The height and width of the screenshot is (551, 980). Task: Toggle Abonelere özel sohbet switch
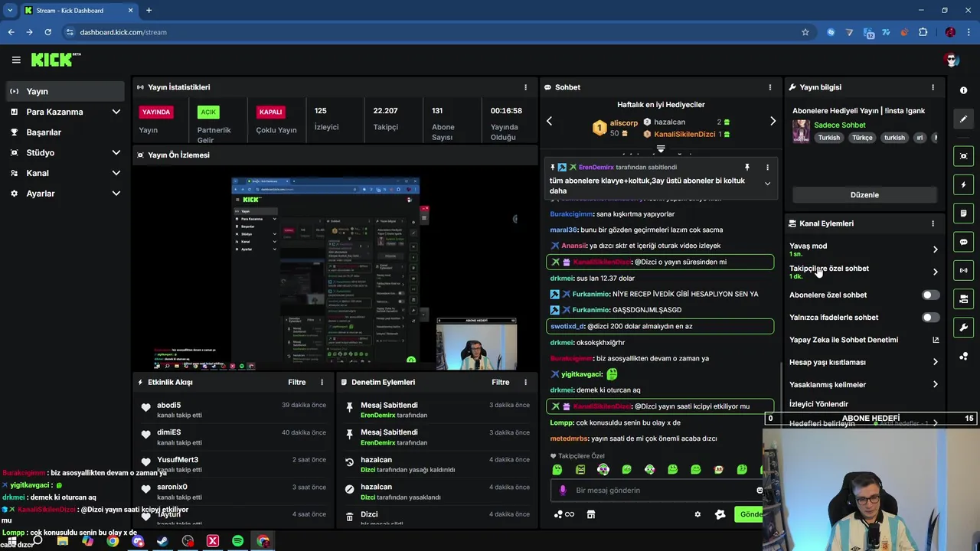(930, 295)
